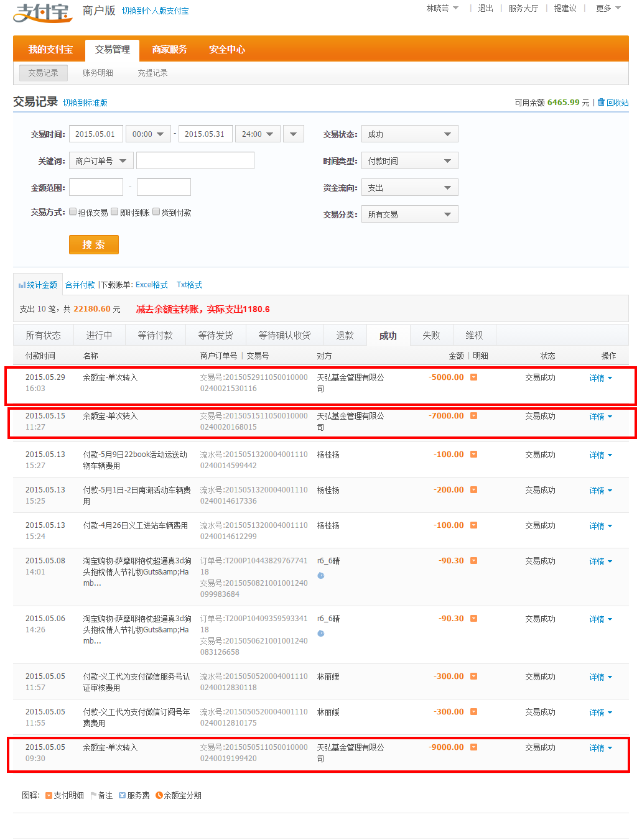Open 详情 for the 2015.05.29 transaction
The height and width of the screenshot is (840, 642).
600,378
